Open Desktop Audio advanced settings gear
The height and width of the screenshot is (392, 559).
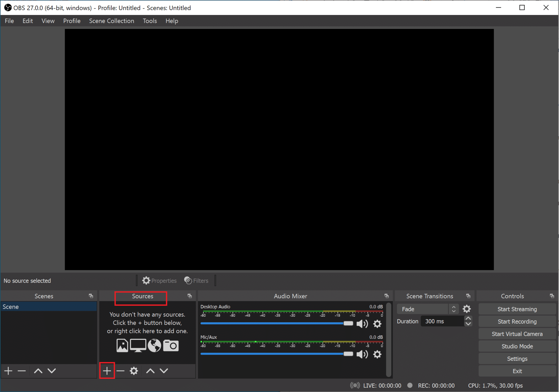[x=377, y=324]
